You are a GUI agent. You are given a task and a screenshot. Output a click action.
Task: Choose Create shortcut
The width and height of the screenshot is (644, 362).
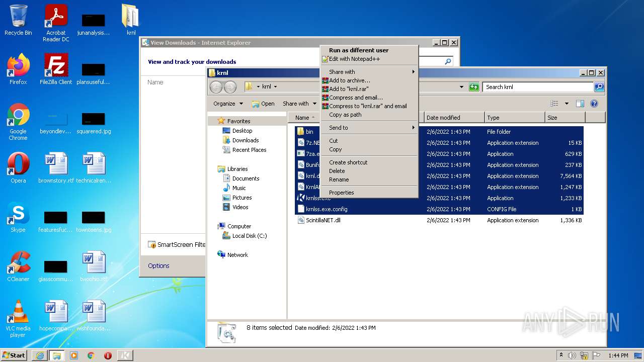369,162
